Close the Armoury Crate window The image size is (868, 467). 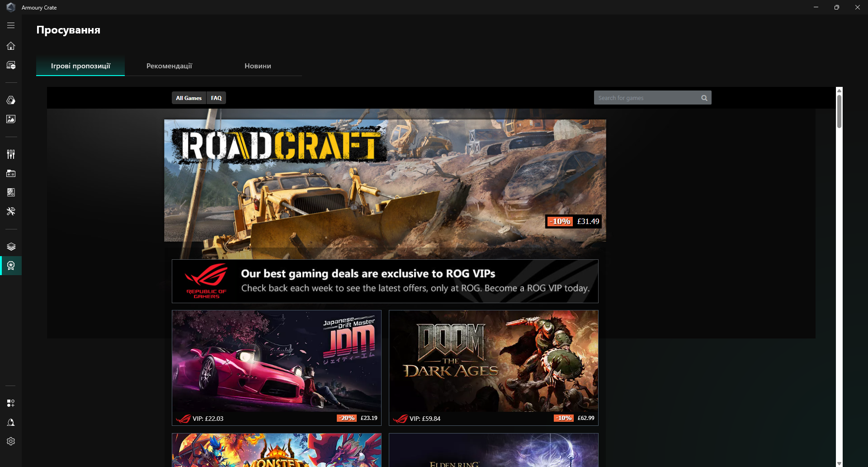pyautogui.click(x=858, y=7)
